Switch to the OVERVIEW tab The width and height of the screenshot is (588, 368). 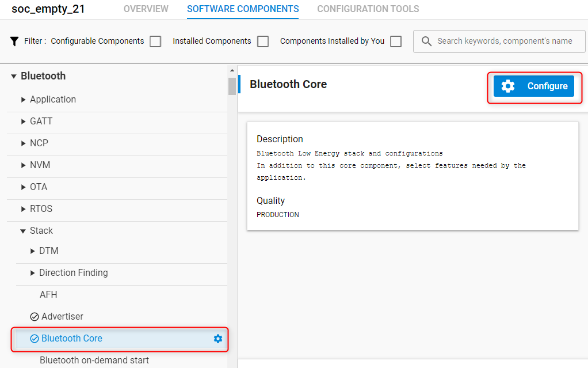pyautogui.click(x=146, y=9)
